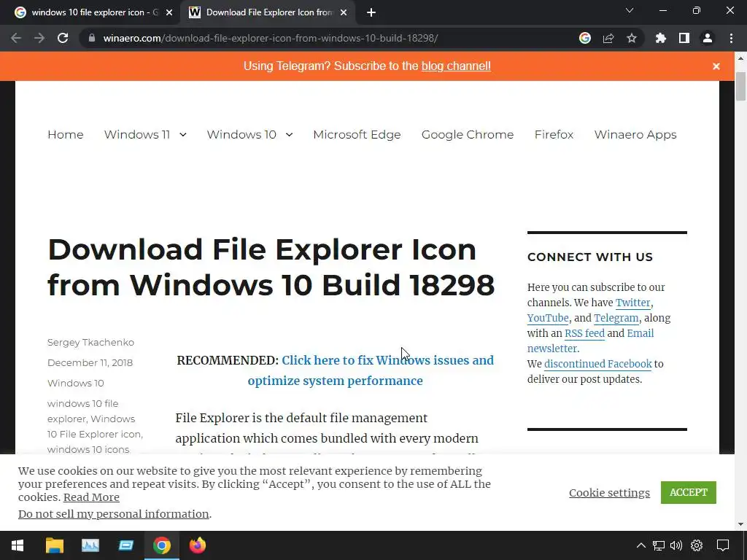Share this page using share icon
The image size is (747, 560).
(608, 38)
